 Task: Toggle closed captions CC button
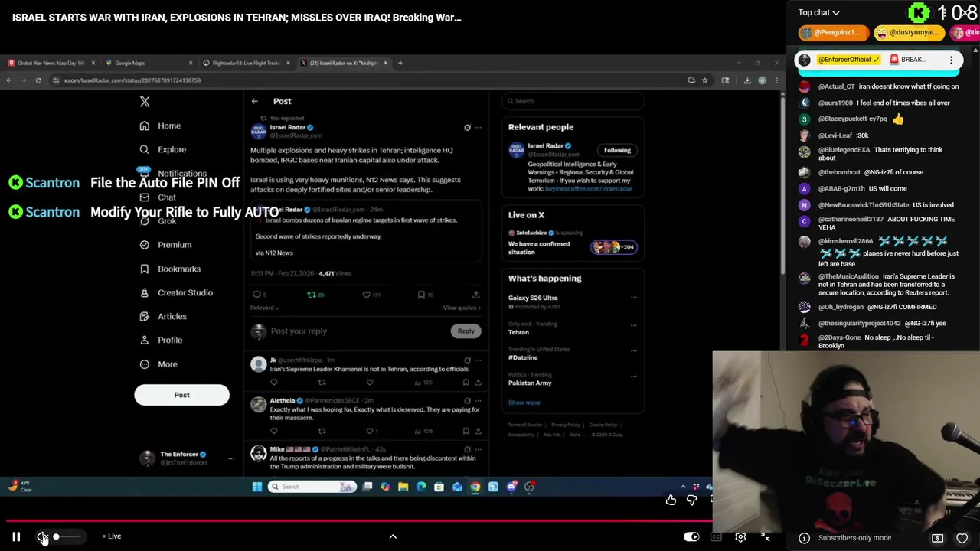(716, 537)
